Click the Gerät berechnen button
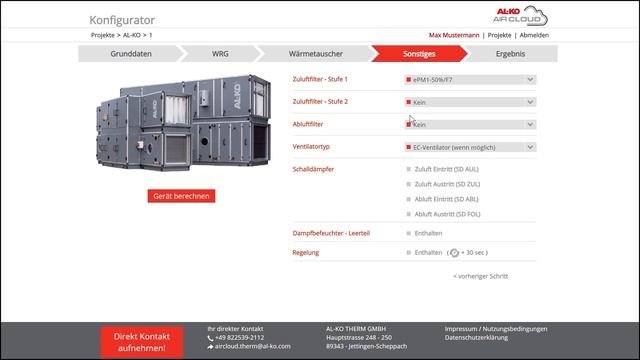640x360 pixels. 181,196
